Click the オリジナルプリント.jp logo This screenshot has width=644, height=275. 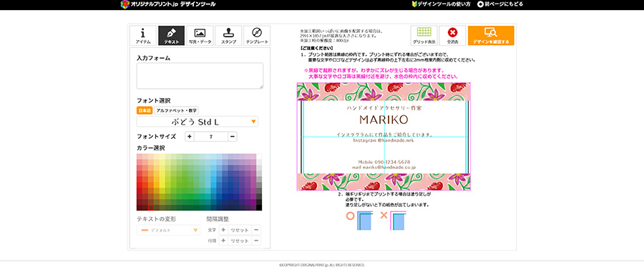point(167,4)
